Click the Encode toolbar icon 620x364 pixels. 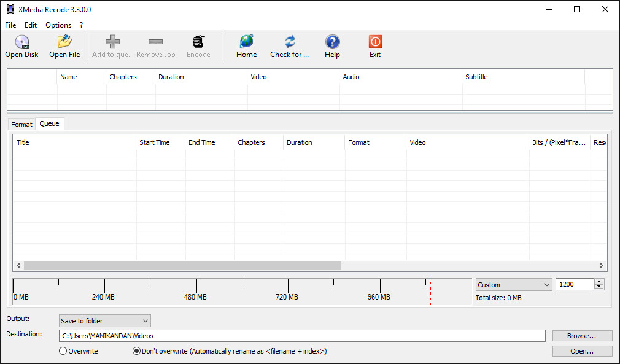[x=198, y=42]
